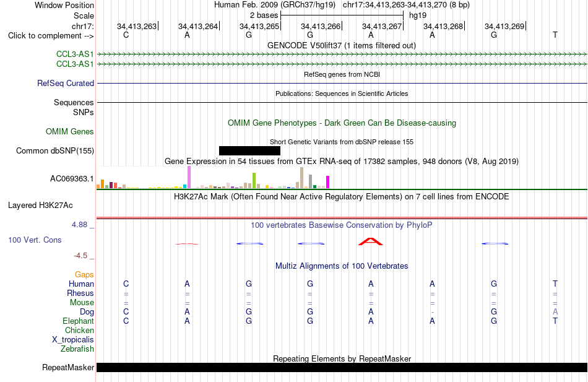Click the tall violet bar in GTEx chart
Image resolution: width=588 pixels, height=382 pixels.
[189, 177]
